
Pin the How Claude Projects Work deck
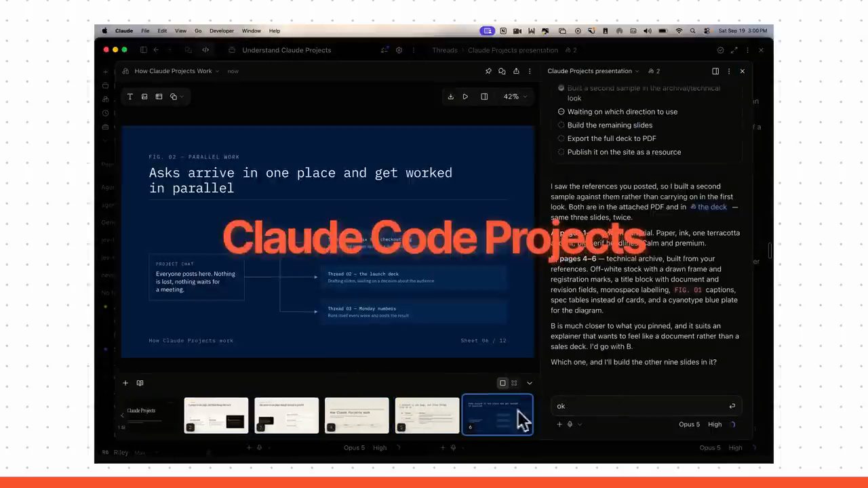pos(488,71)
